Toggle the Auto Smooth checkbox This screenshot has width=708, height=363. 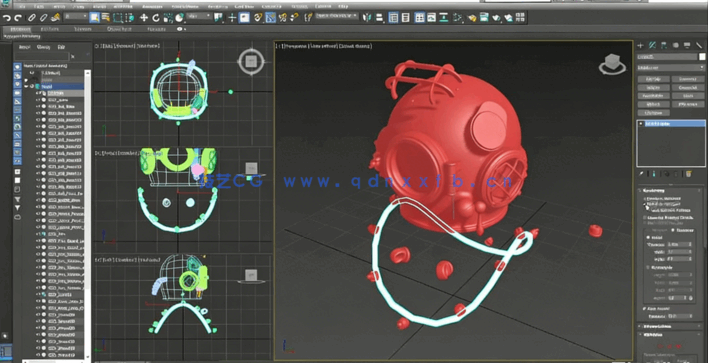(644, 309)
